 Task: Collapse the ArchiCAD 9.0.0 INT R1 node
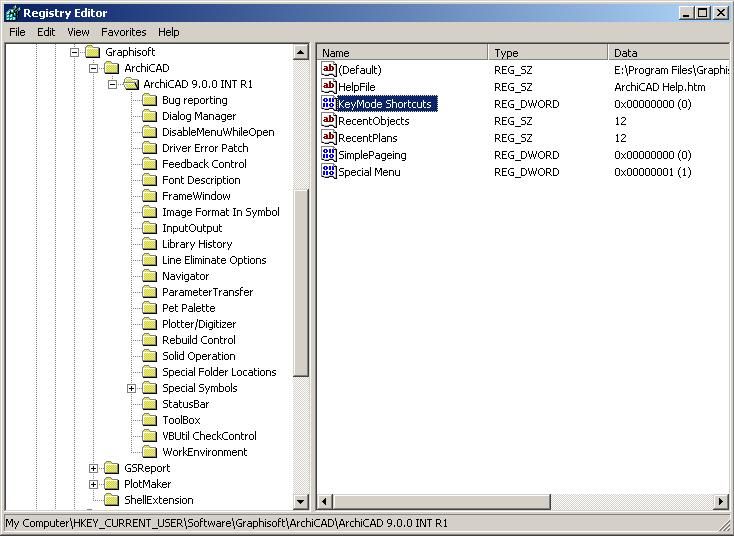pos(112,84)
